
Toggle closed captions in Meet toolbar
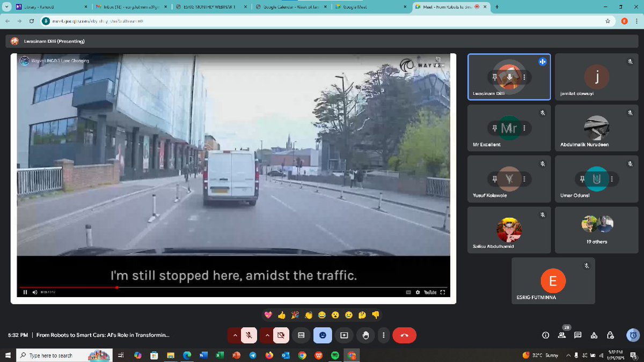click(301, 335)
